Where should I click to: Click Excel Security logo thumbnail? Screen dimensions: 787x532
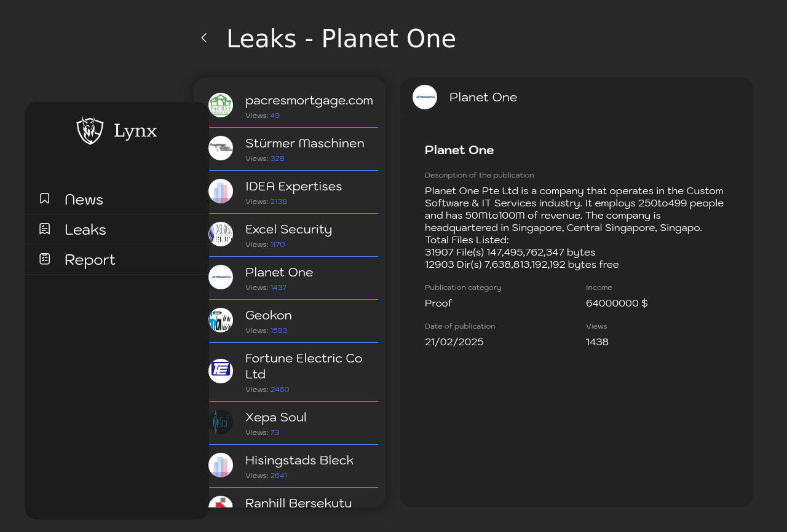[221, 234]
